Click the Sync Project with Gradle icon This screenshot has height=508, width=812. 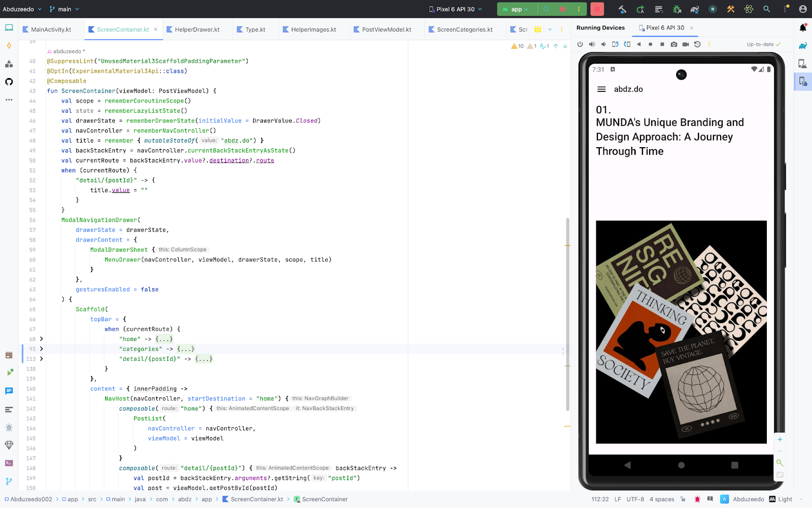[695, 9]
